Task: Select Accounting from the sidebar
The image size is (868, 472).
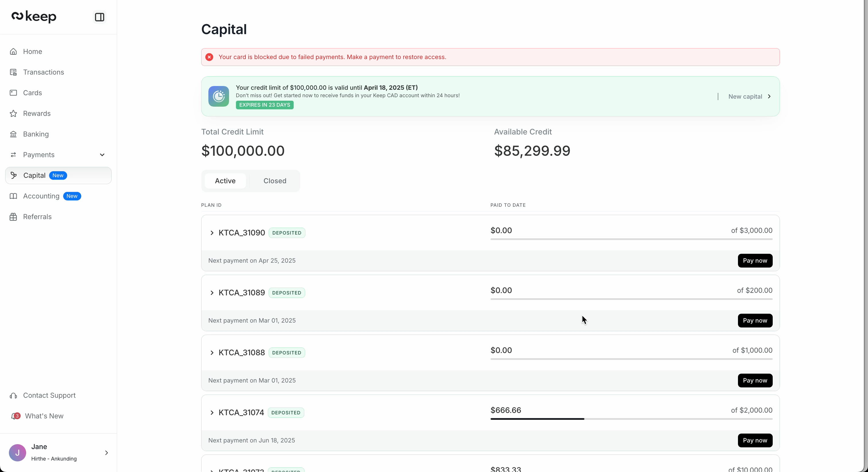Action: [x=41, y=196]
